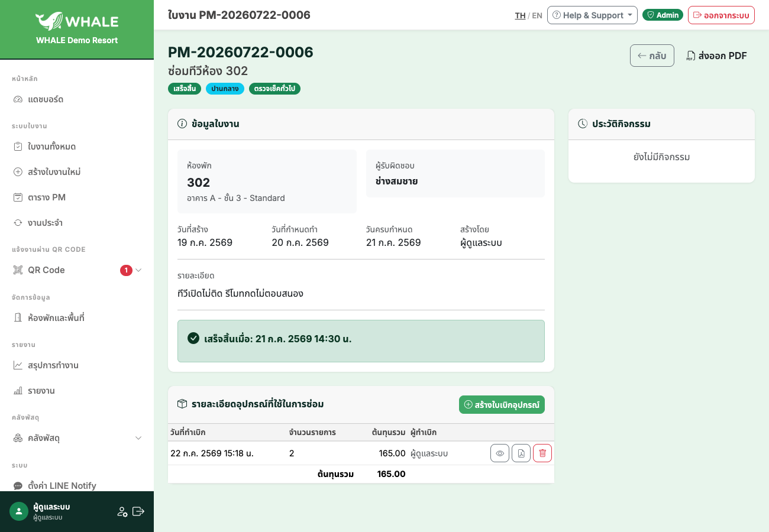Click the info icon beside ข้อมูลใบงาน
Screen dimensions: 769x532
tap(182, 124)
